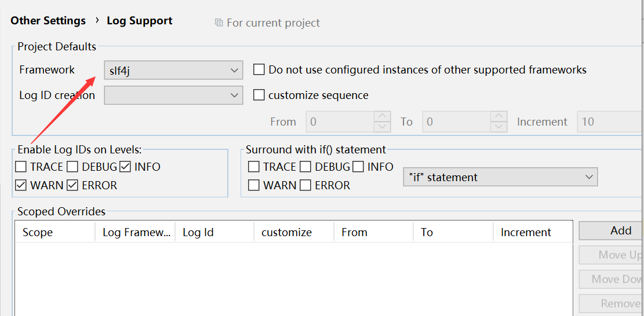Click the Increment input field
This screenshot has height=316, width=644.
coord(609,122)
